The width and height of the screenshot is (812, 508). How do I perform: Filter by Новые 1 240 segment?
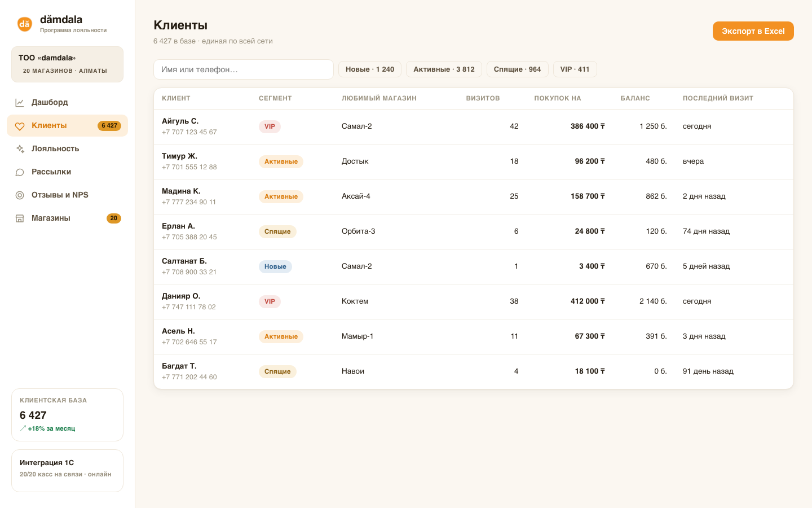tap(370, 69)
